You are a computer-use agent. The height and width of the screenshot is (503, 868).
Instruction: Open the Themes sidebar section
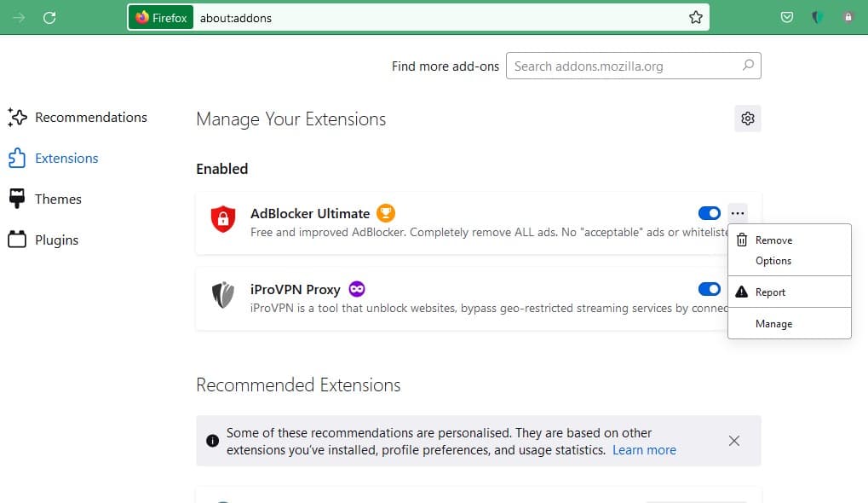point(45,199)
